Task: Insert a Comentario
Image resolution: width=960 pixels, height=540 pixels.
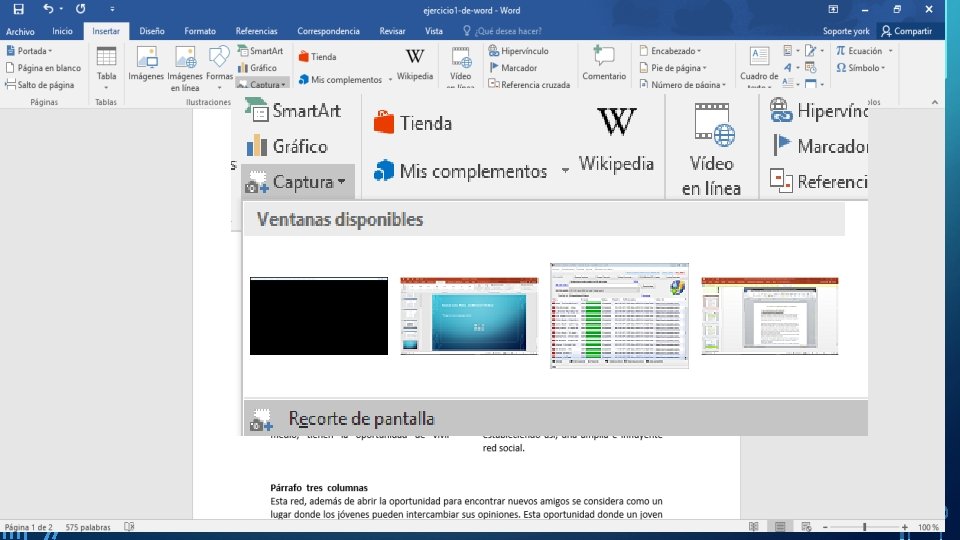Action: coord(604,63)
